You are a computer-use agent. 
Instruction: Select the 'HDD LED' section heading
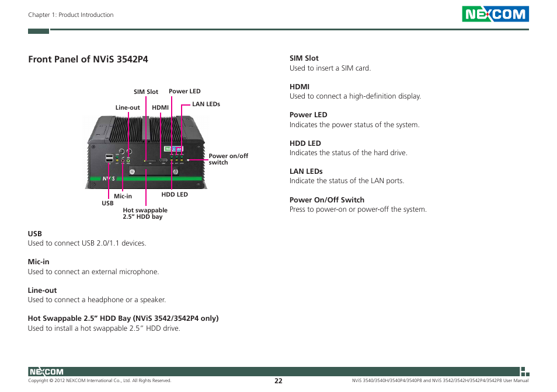pos(305,143)
